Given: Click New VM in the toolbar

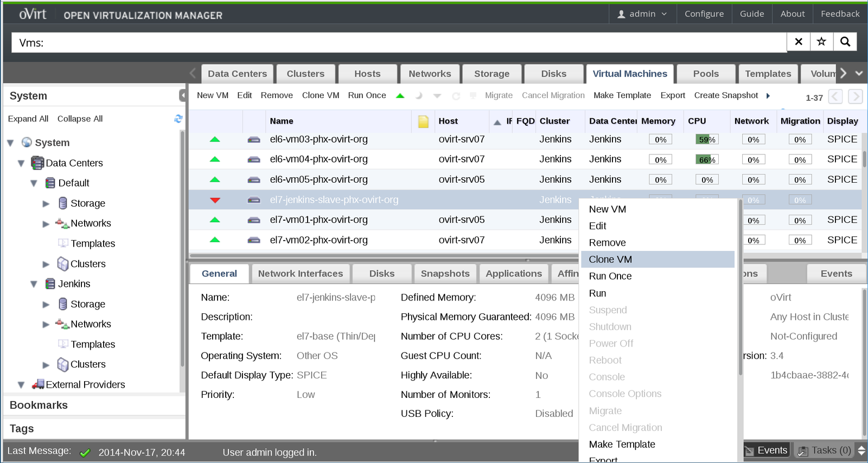Looking at the screenshot, I should click(x=213, y=95).
